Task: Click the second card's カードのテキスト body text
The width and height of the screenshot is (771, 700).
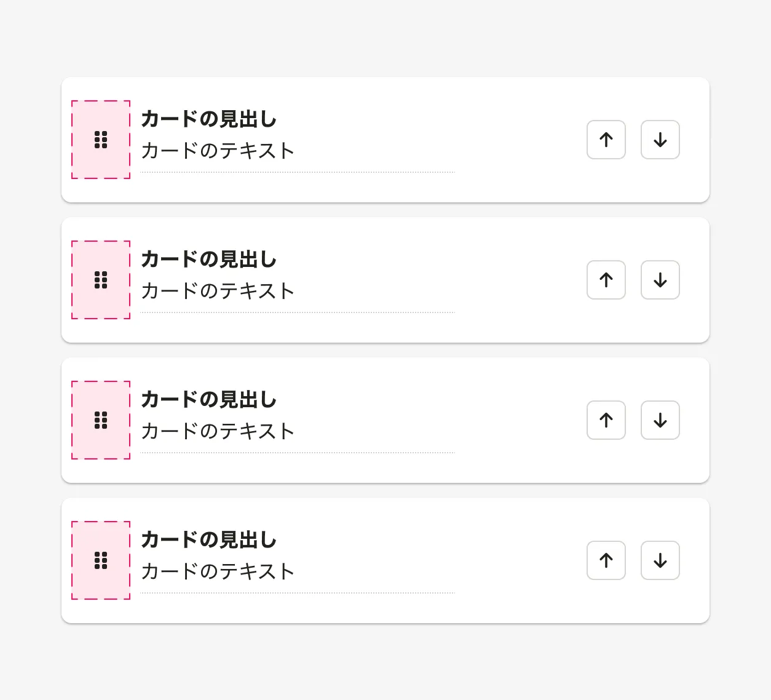Action: coord(218,291)
